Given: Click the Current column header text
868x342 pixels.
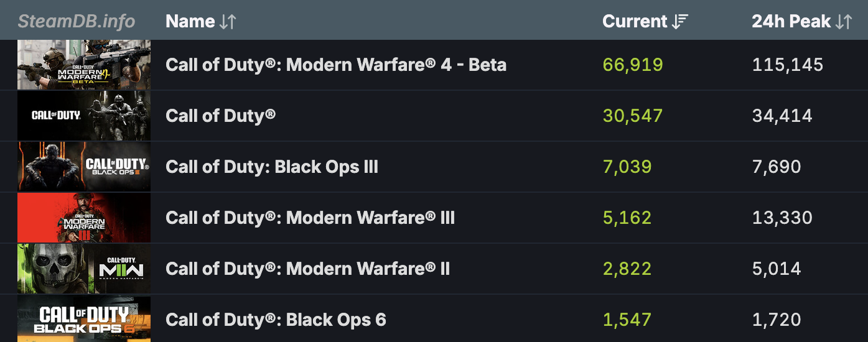Looking at the screenshot, I should pyautogui.click(x=635, y=22).
